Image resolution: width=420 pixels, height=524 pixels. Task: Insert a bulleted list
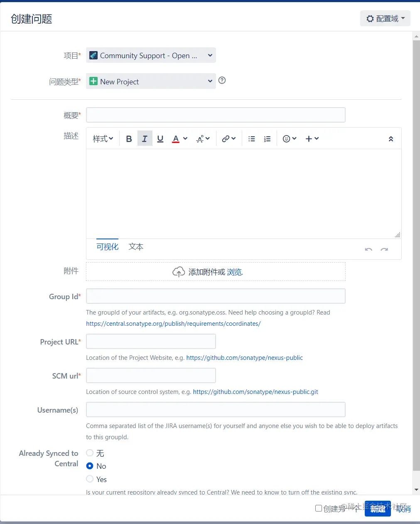pos(252,139)
